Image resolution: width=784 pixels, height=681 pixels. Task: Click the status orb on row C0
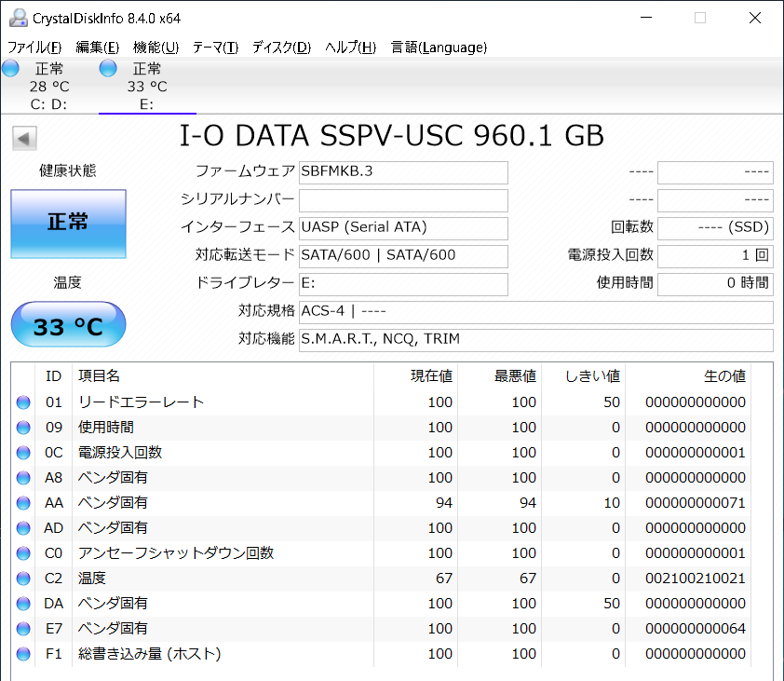[23, 553]
